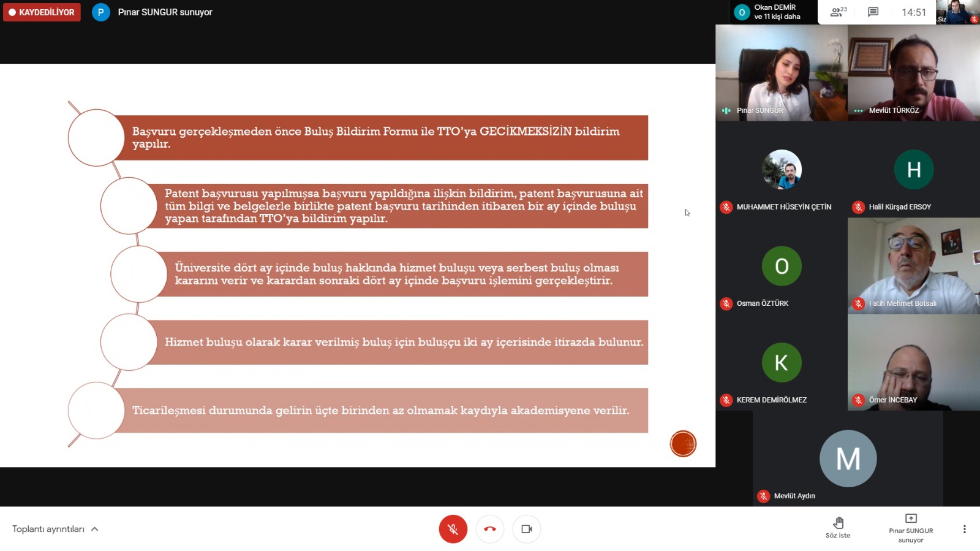Select Pınar SUNGUR's video tile

[x=782, y=72]
